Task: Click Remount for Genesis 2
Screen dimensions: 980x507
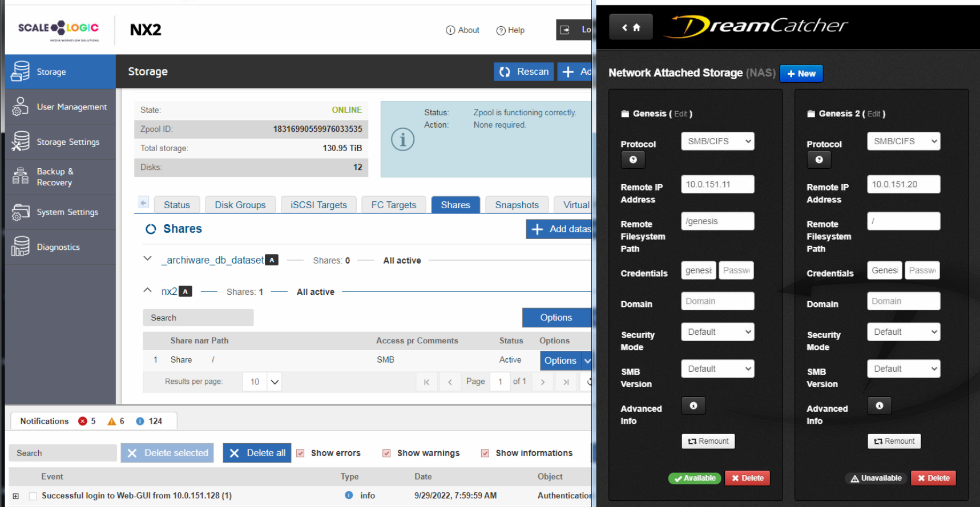Action: click(894, 441)
